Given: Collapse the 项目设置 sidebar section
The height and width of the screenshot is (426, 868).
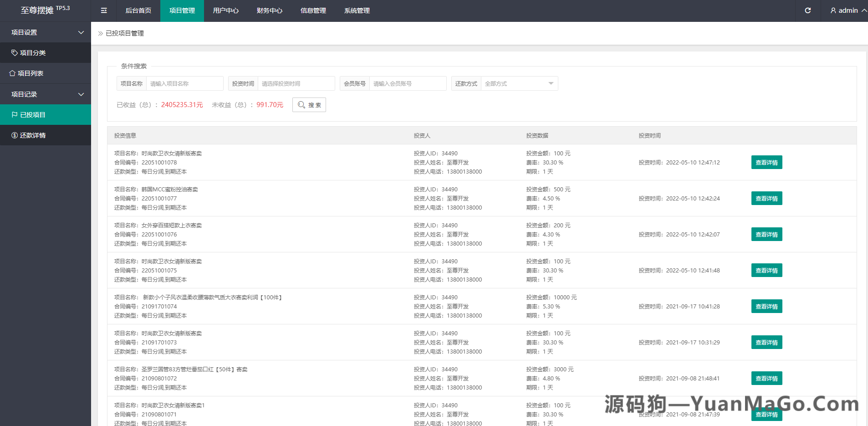Looking at the screenshot, I should pos(81,32).
